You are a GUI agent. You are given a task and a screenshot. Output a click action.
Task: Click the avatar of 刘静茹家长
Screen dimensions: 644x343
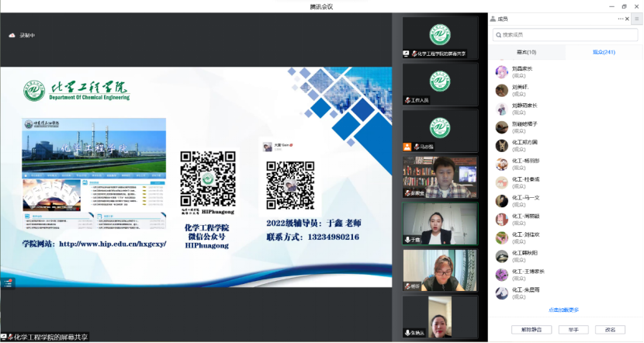(x=501, y=109)
